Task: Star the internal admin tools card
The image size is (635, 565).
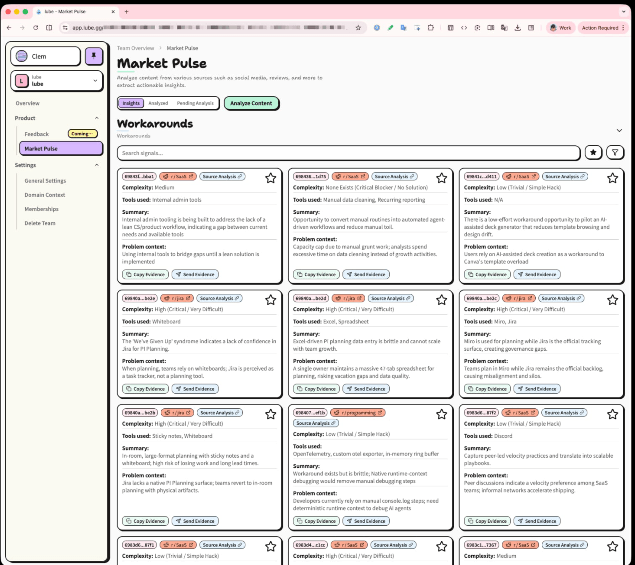Action: [270, 178]
